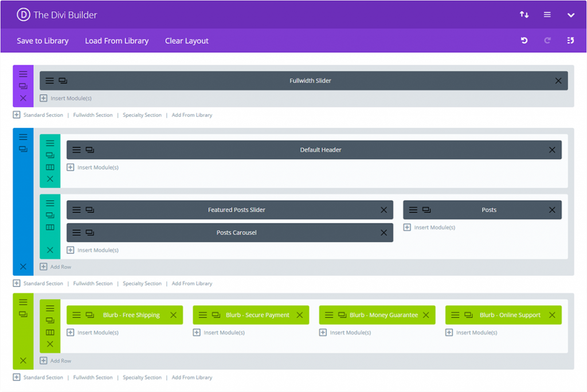Open settings for the Fullwidth Slider module
The image size is (587, 392).
pos(49,80)
